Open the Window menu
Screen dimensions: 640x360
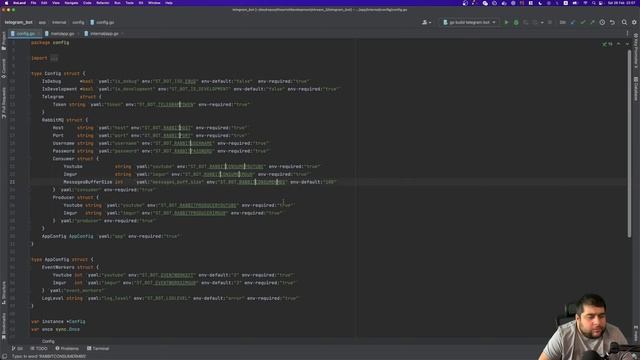pos(154,3)
